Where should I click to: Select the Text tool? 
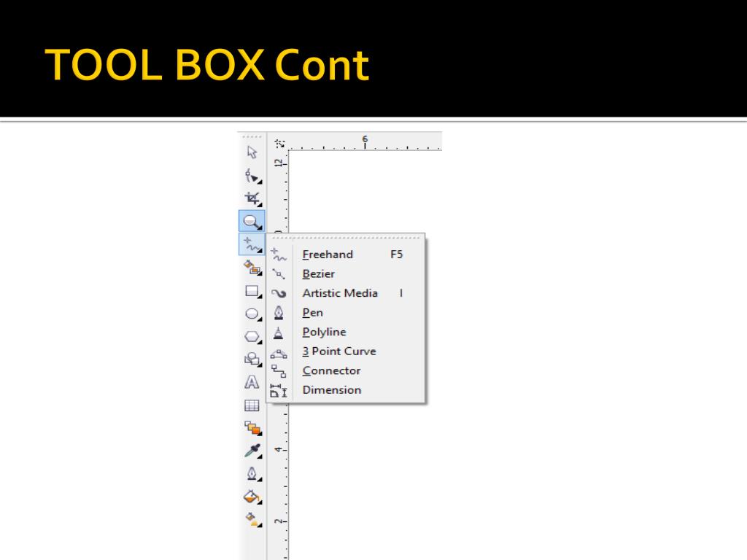[x=252, y=382]
